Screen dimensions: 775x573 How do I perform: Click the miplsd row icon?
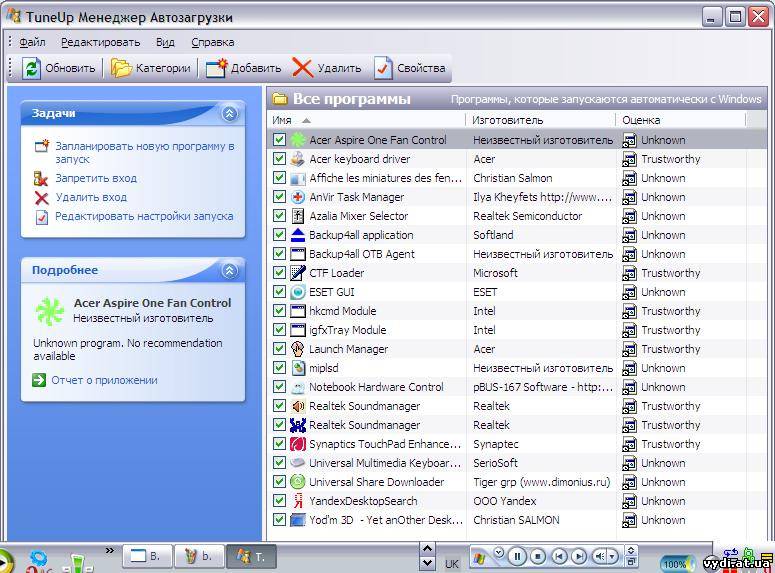[298, 368]
